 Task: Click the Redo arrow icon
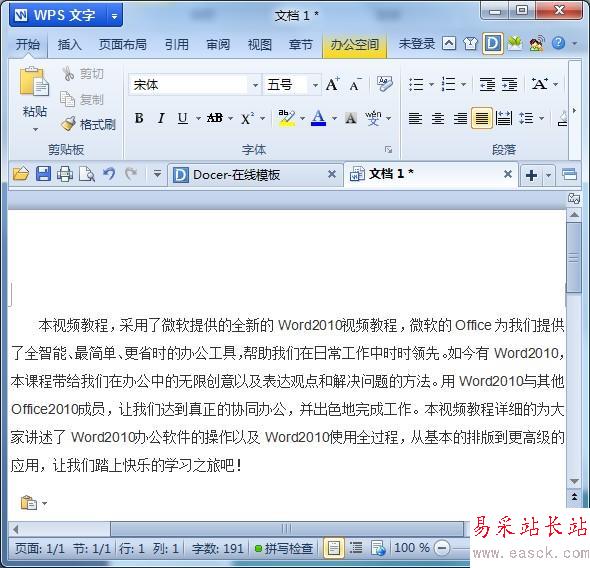[x=131, y=174]
